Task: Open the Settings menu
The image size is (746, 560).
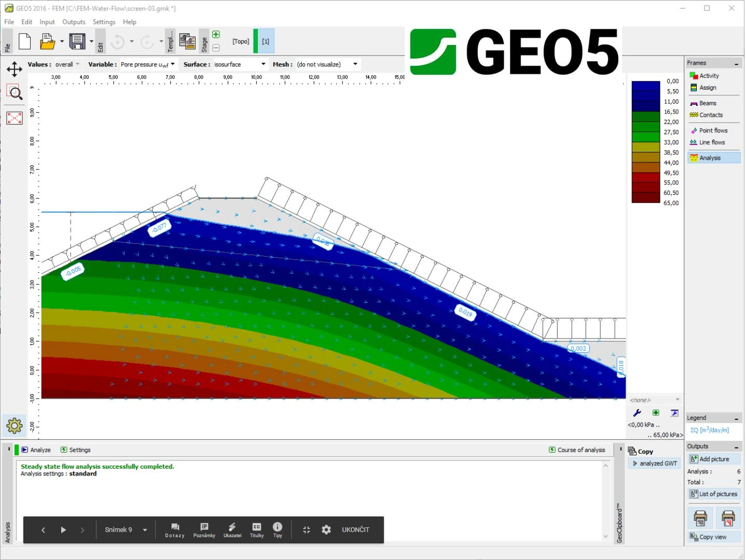Action: (x=104, y=22)
